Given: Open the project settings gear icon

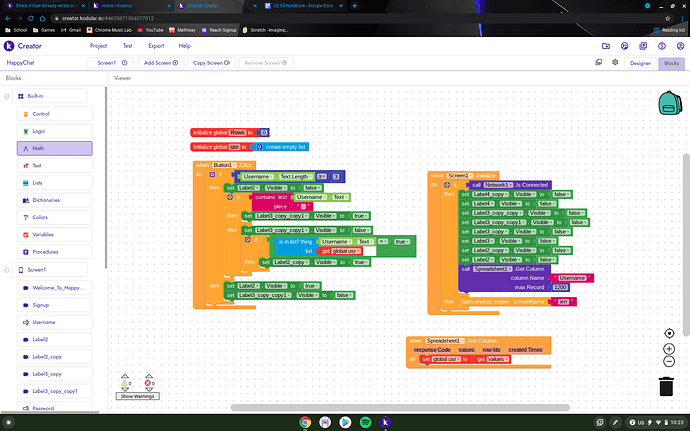Looking at the screenshot, I should point(615,63).
